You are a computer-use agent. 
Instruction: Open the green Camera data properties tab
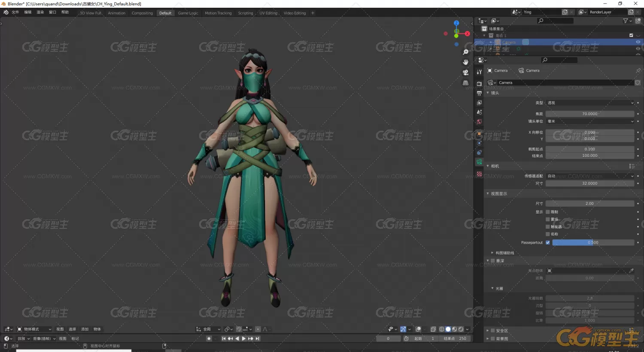coord(479,162)
